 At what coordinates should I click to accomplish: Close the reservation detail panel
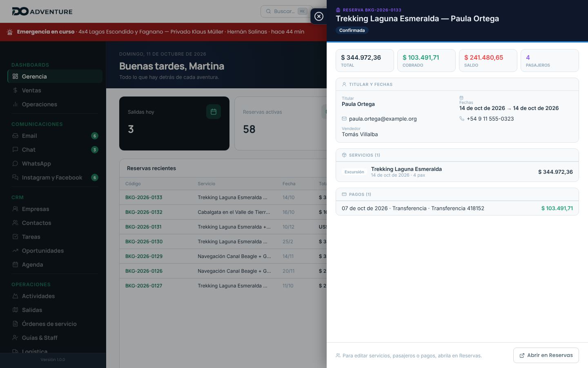tap(319, 16)
